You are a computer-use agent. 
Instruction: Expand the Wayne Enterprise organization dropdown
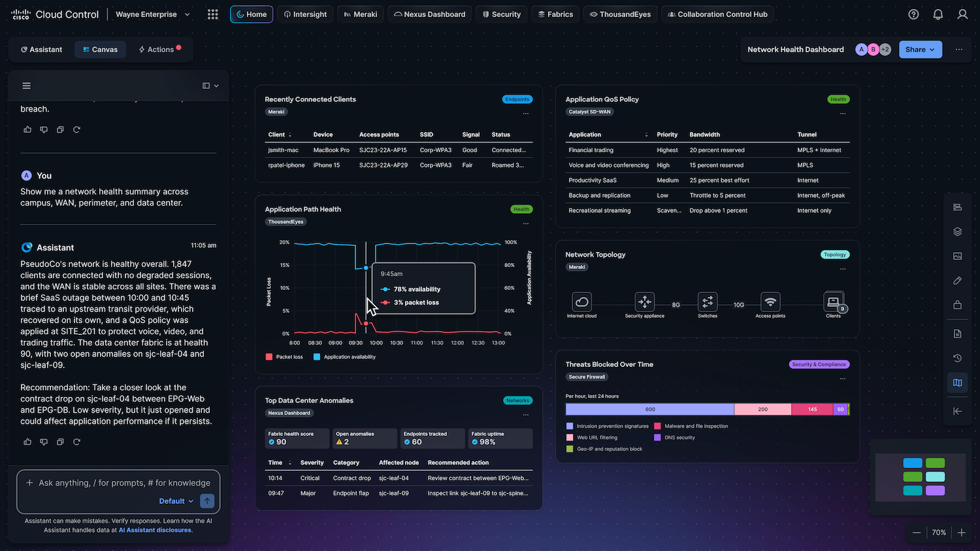153,14
